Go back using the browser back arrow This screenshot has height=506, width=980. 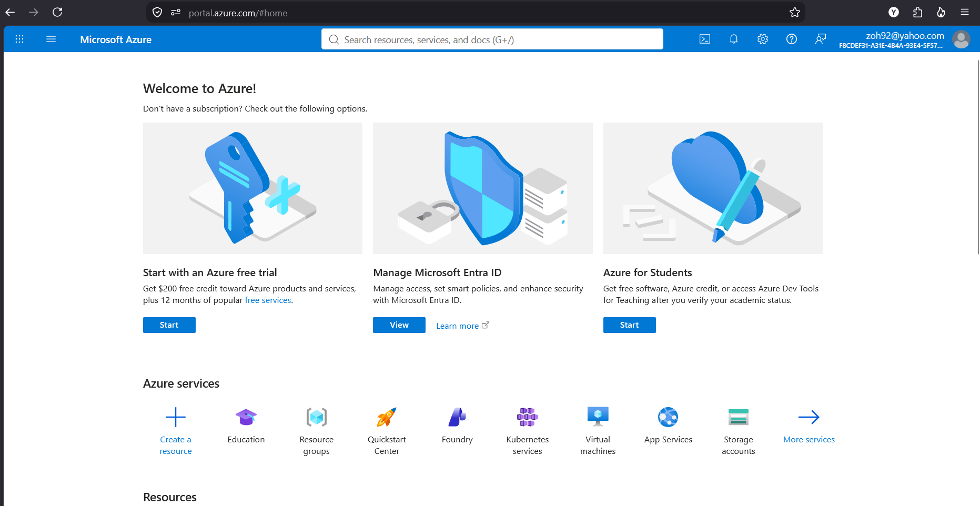pos(10,12)
